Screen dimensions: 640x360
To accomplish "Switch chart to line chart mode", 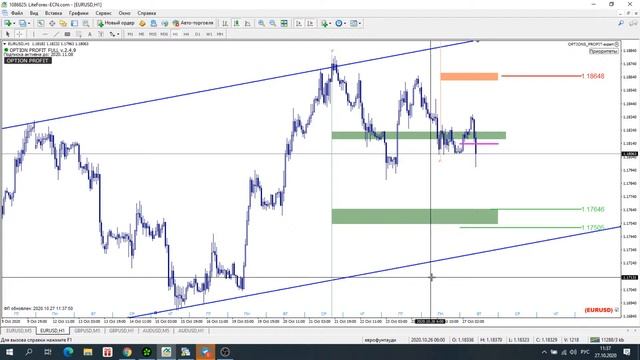I will click(x=247, y=24).
